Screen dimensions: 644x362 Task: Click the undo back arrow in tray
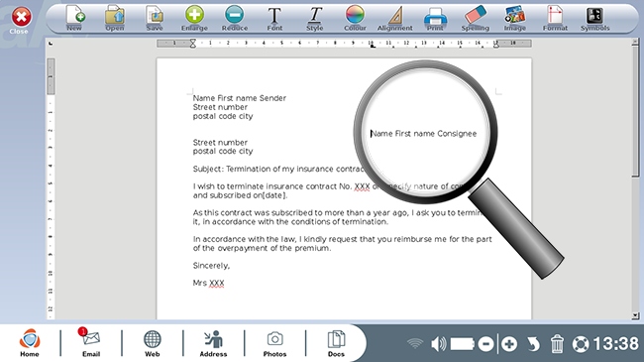click(533, 344)
